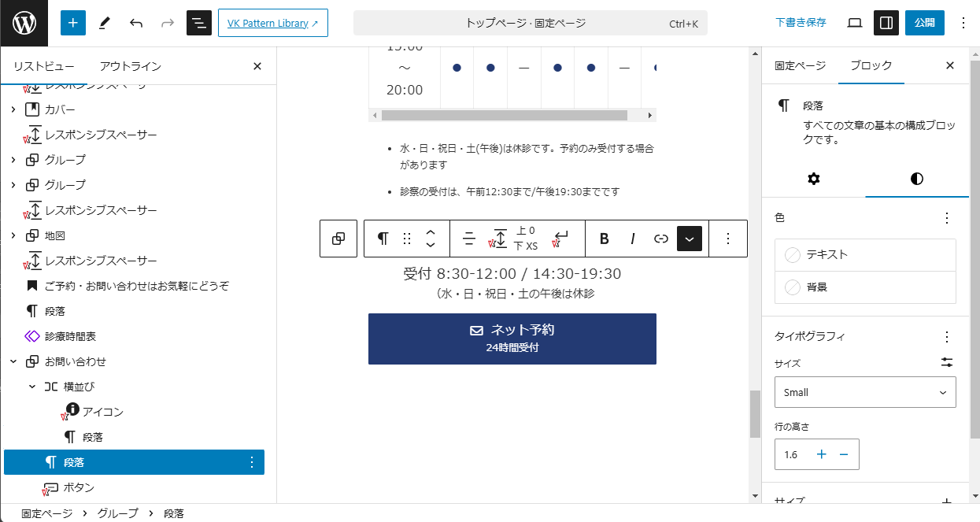Collapse the お問い合わせ group in list view
The image size is (980, 522).
(x=13, y=361)
